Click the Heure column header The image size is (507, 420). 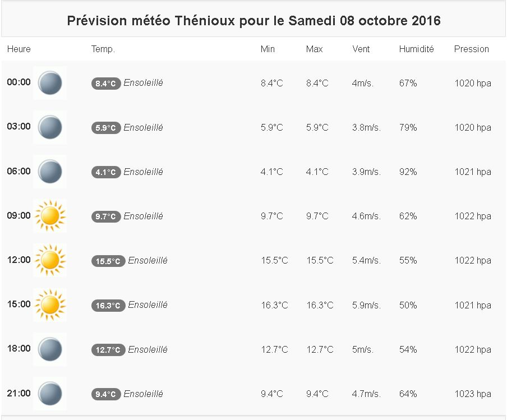(x=19, y=49)
